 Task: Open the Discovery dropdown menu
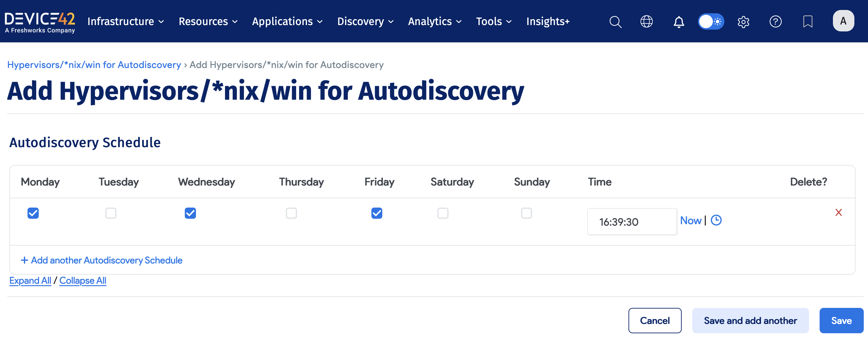(x=365, y=21)
